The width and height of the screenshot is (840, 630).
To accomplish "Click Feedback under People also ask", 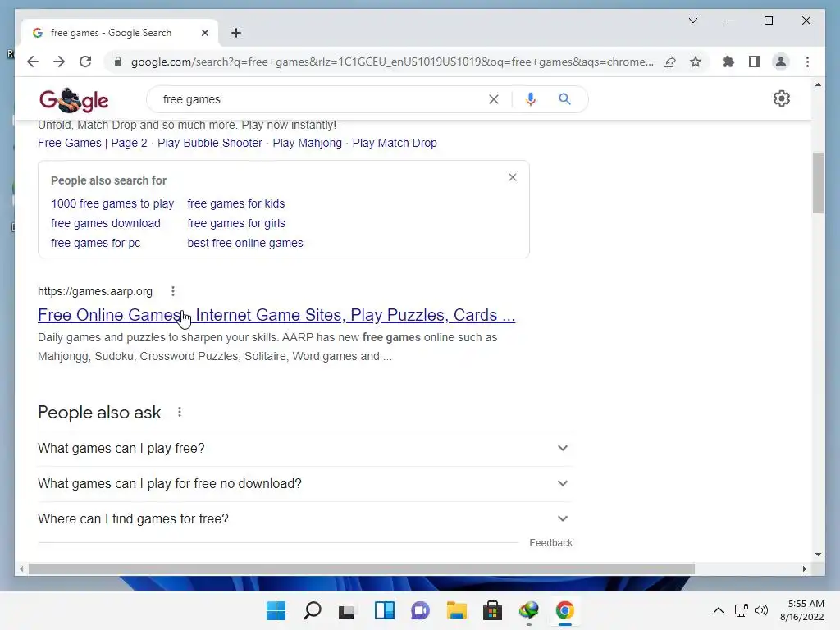I will [550, 543].
